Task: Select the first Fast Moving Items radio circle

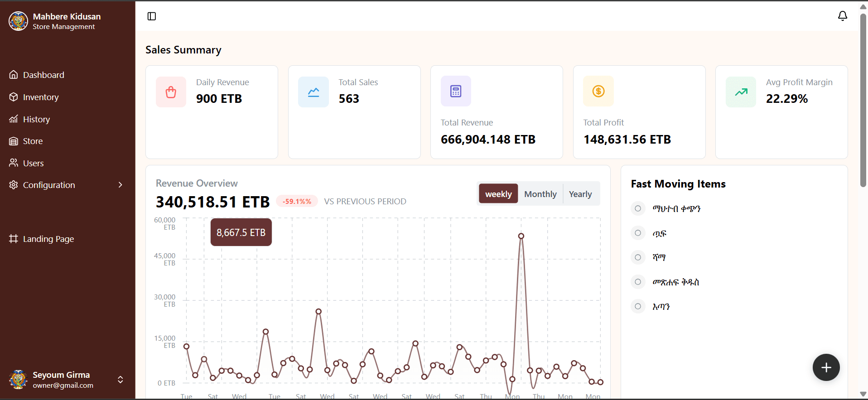Action: (x=638, y=208)
